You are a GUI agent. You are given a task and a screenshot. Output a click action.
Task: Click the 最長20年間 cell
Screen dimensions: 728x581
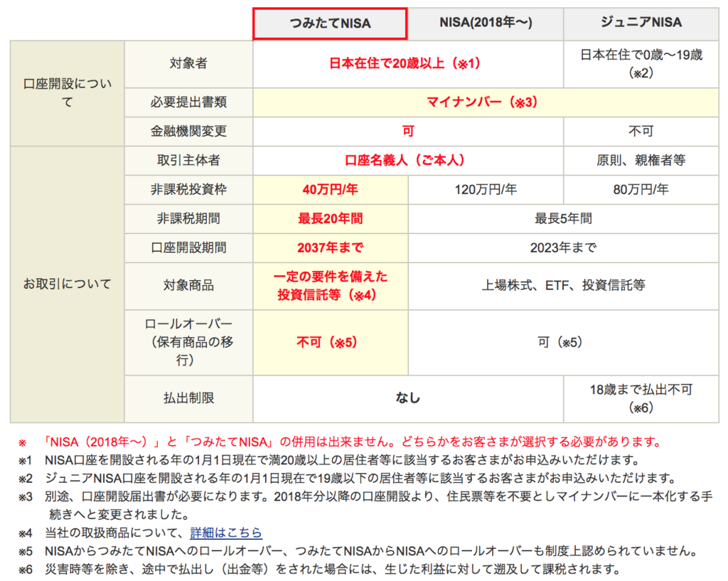coord(330,219)
